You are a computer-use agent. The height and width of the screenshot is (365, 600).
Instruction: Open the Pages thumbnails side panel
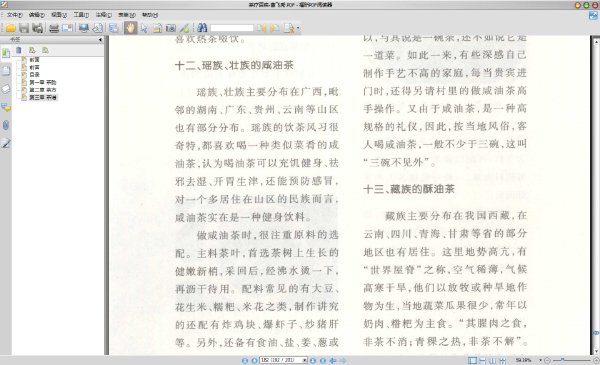pos(6,71)
